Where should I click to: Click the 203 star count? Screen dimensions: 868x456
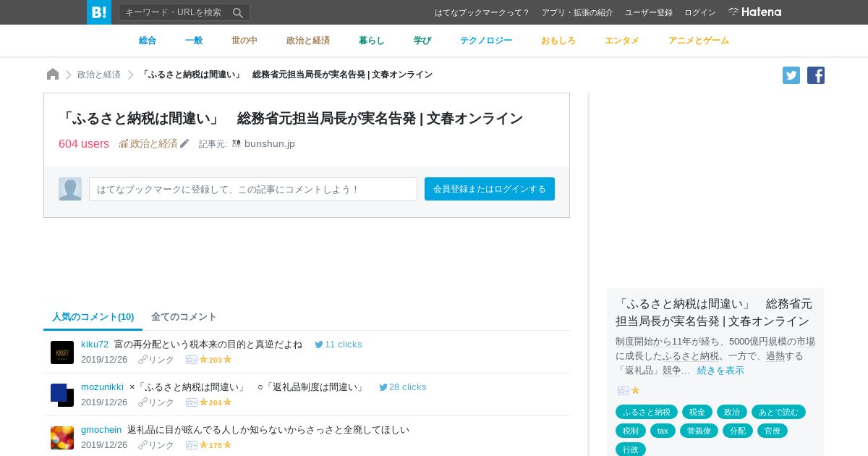[216, 360]
